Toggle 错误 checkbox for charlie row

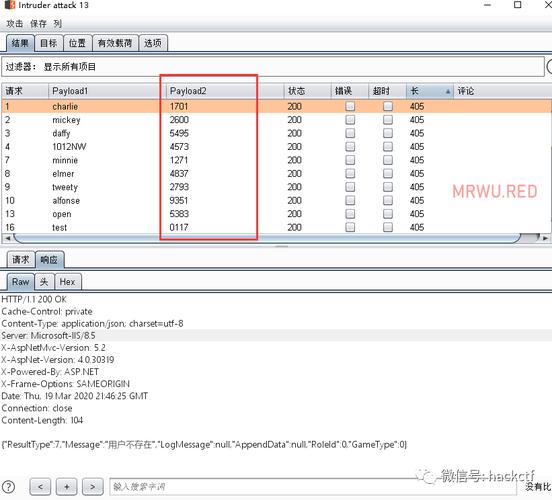[x=350, y=106]
